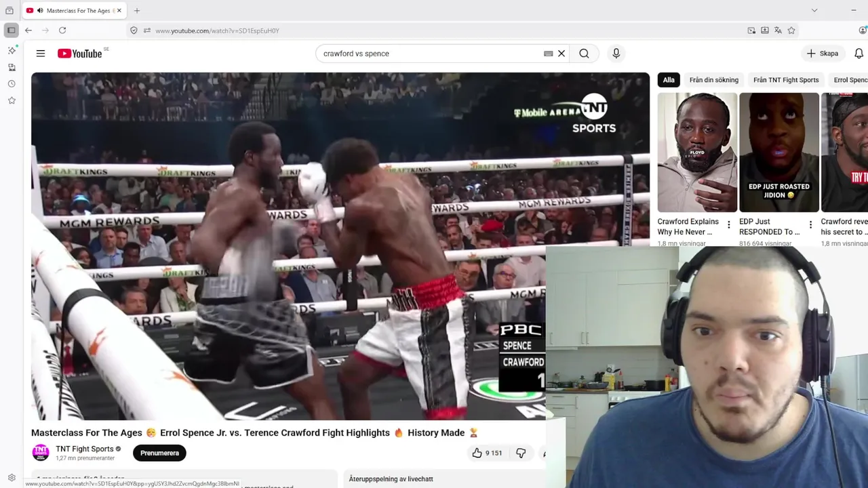Open bookmarks star in sidebar
The width and height of the screenshot is (868, 488).
(12, 100)
